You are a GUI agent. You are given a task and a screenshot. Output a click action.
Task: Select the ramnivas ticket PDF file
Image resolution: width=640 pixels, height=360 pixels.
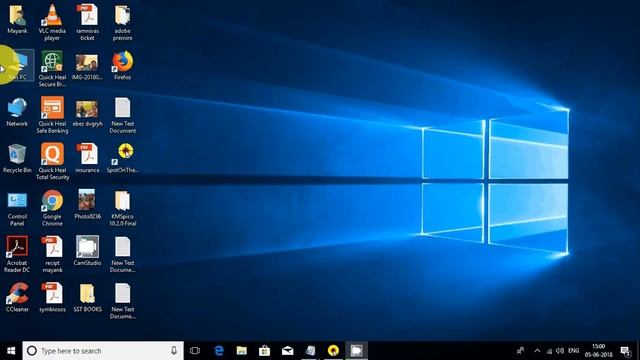pos(87,22)
